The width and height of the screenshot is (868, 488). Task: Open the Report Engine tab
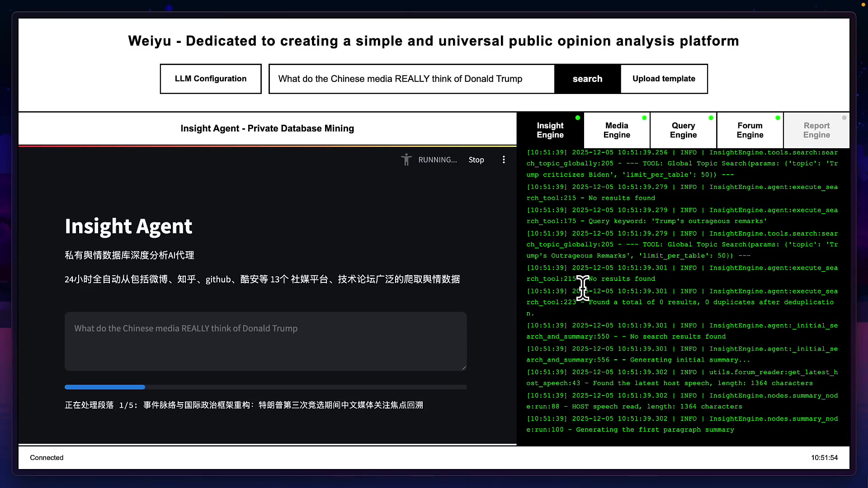[816, 130]
